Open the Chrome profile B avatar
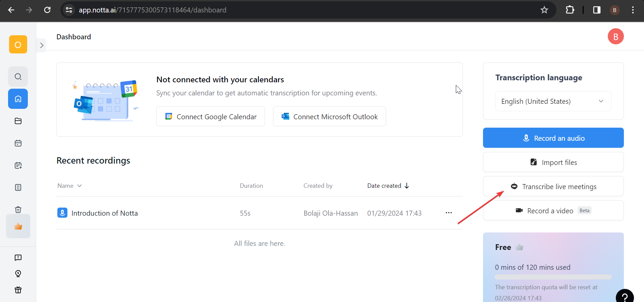 click(615, 10)
